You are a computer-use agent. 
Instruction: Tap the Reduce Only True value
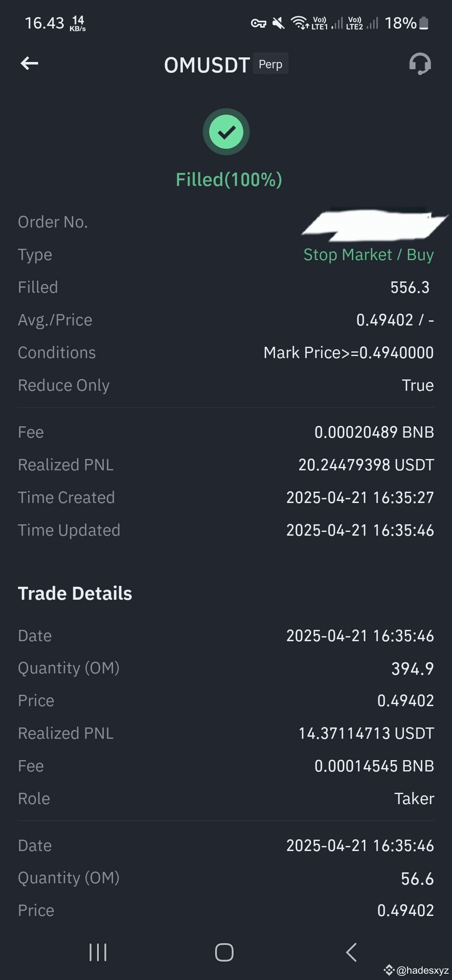click(417, 385)
